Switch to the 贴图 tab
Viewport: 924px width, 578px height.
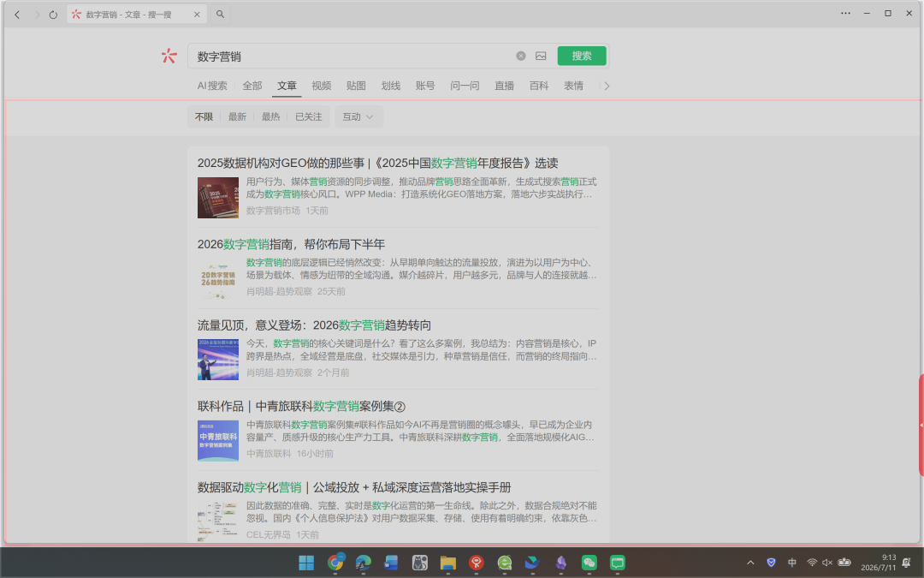[x=356, y=86]
